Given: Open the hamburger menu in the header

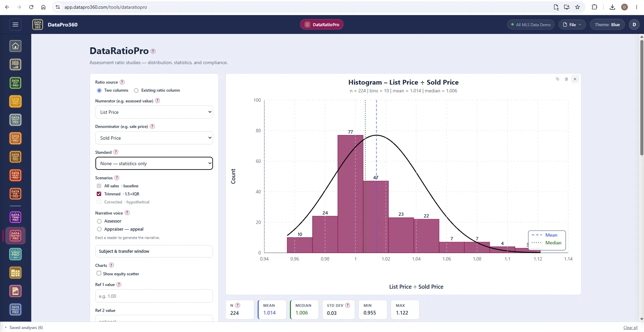Looking at the screenshot, I should tap(15, 25).
